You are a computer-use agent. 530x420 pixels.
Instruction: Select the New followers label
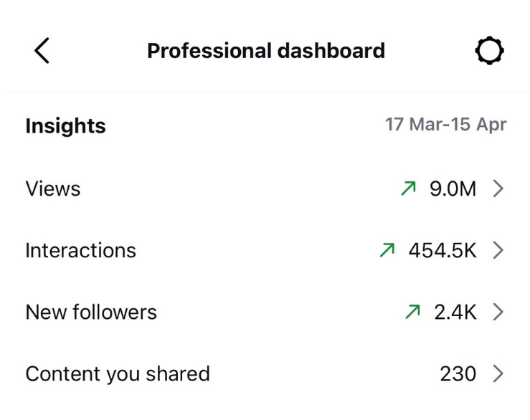tap(91, 312)
